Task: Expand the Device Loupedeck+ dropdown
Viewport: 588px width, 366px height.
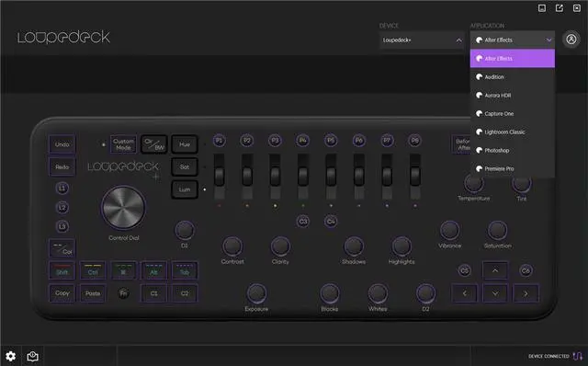Action: pyautogui.click(x=422, y=40)
